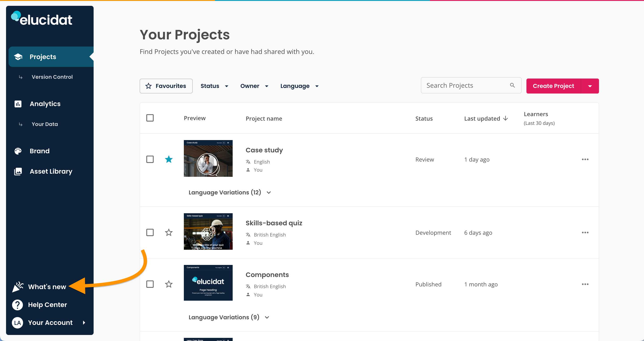Sort by Last updated column header
644x341 pixels.
click(x=486, y=118)
